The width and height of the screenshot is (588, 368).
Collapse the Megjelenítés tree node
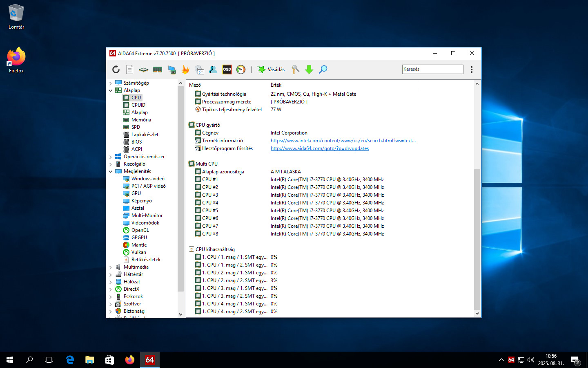tap(111, 171)
